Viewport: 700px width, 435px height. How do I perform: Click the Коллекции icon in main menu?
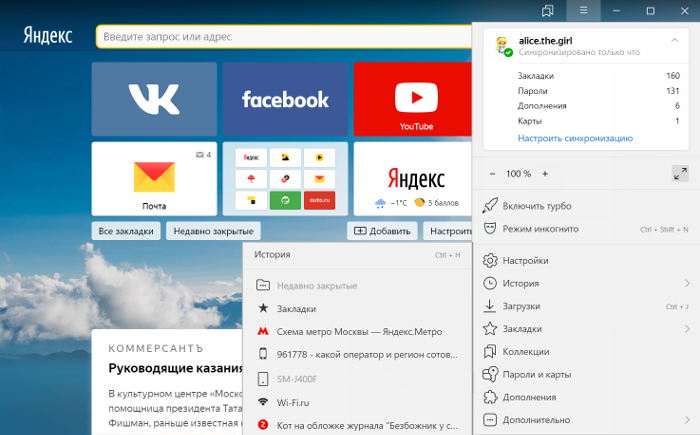tap(490, 351)
